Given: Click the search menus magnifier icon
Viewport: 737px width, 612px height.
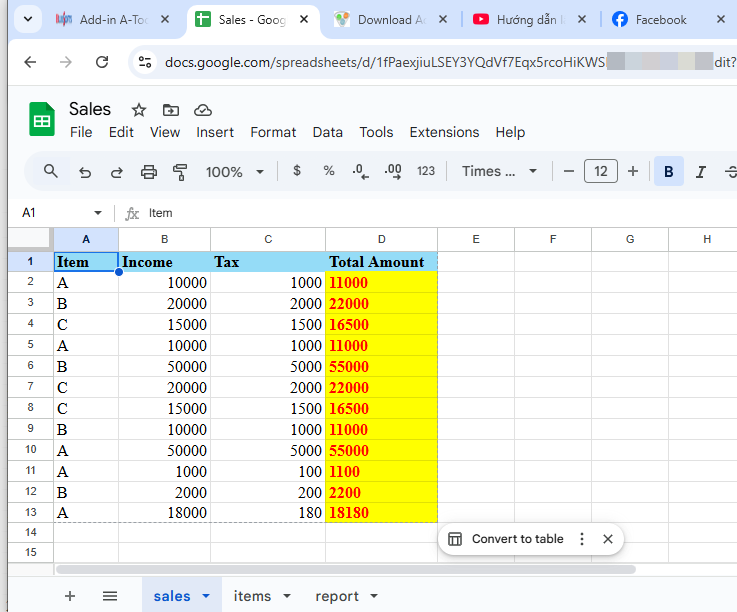Looking at the screenshot, I should (51, 172).
